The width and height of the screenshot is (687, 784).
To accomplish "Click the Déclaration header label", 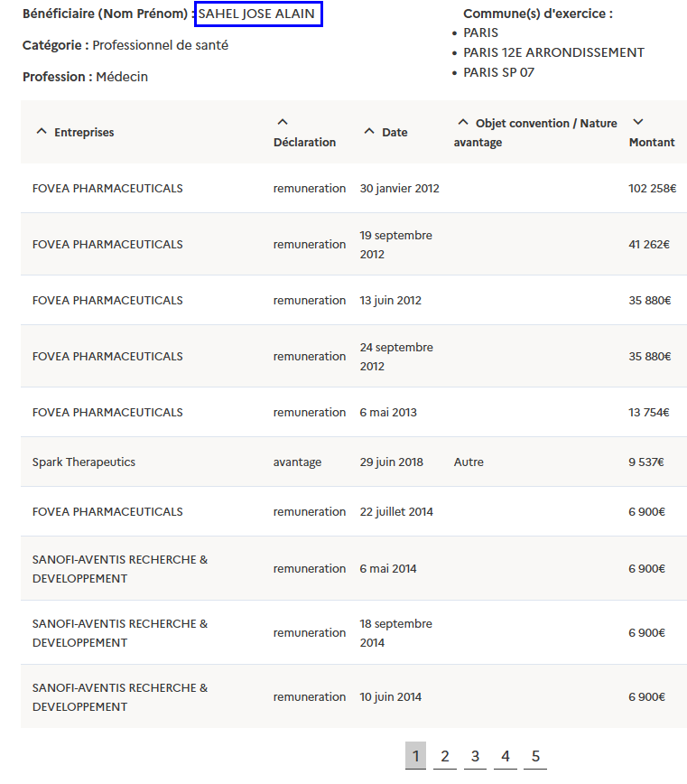I will (x=304, y=143).
